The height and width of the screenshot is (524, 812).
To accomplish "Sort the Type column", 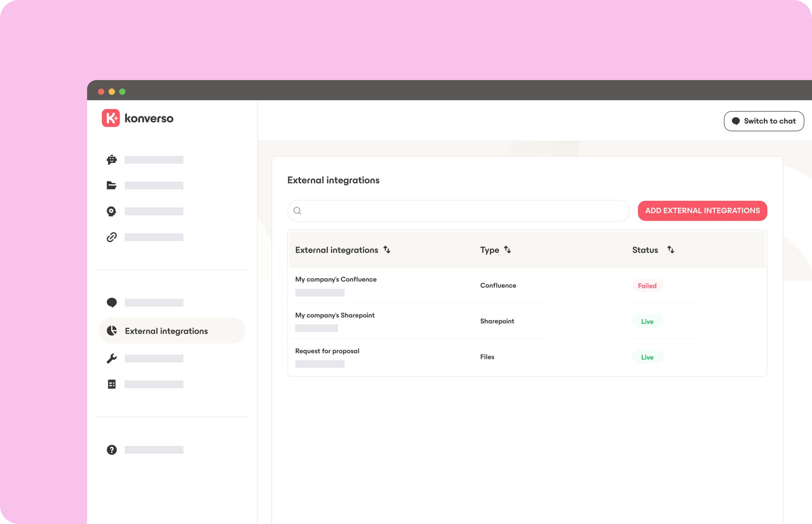I will pyautogui.click(x=508, y=249).
